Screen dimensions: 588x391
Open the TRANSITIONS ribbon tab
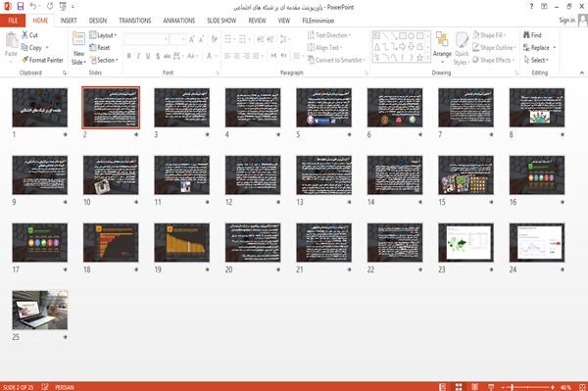135,21
